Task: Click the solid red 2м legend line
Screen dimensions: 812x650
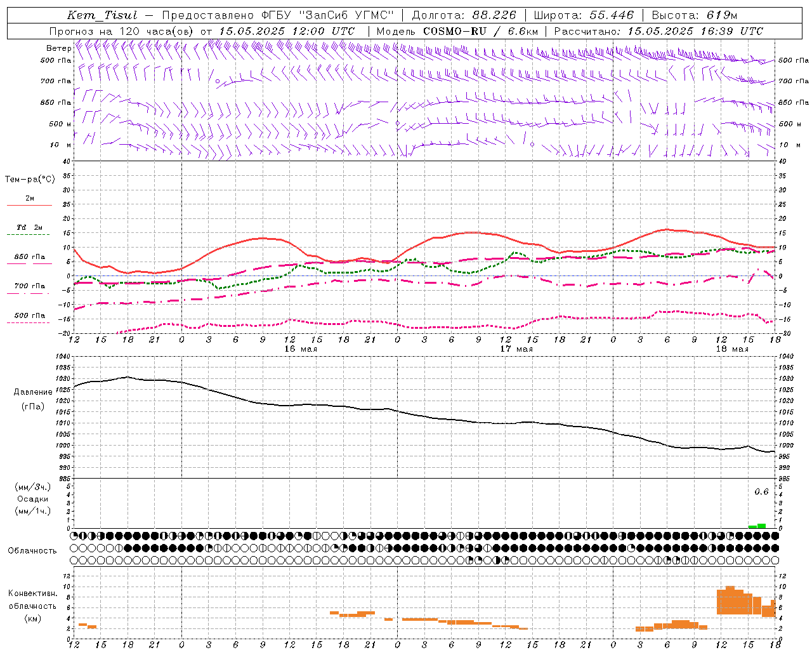Action: [x=30, y=206]
